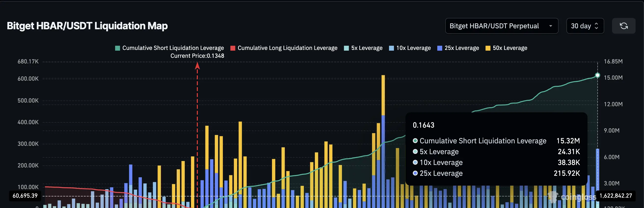Click the 0.1643 price in the tooltip

pos(424,125)
